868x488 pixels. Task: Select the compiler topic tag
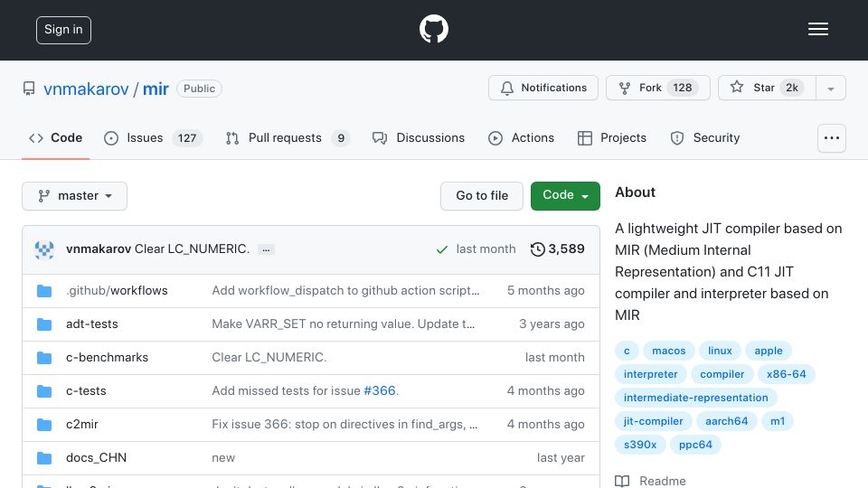[722, 374]
